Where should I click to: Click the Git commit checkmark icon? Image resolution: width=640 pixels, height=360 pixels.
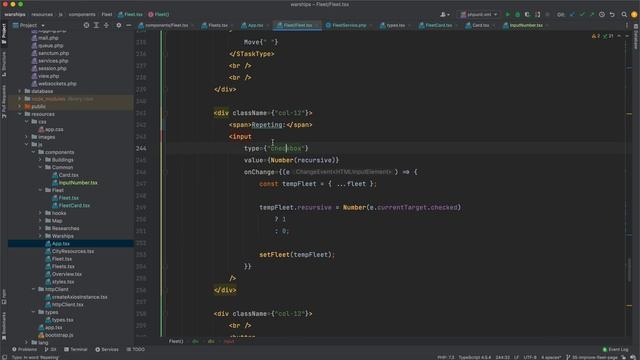tap(582, 14)
